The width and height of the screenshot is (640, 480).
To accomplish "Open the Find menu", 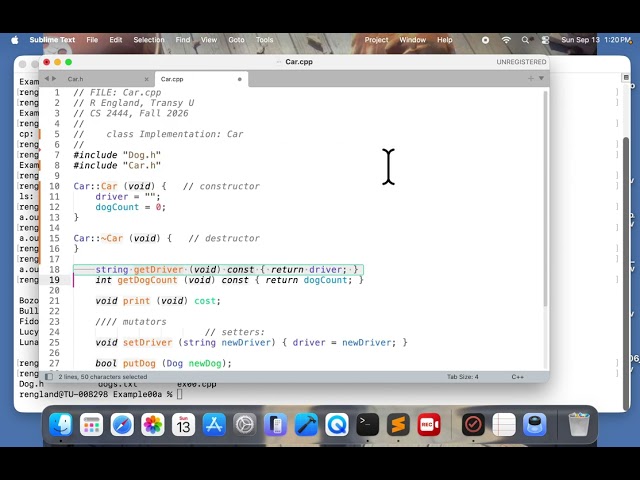I will tap(183, 40).
